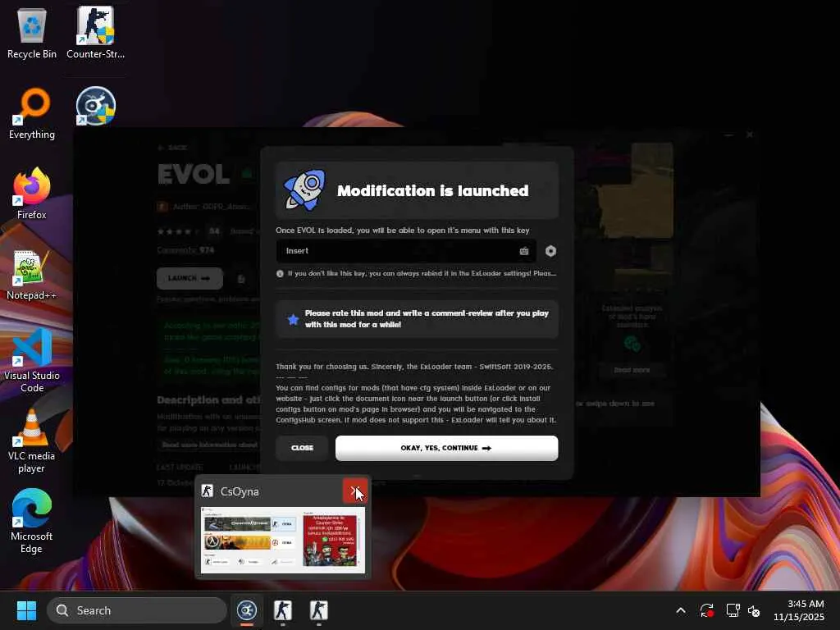The width and height of the screenshot is (840, 630).
Task: Click the network display tray icon
Action: pyautogui.click(x=733, y=610)
